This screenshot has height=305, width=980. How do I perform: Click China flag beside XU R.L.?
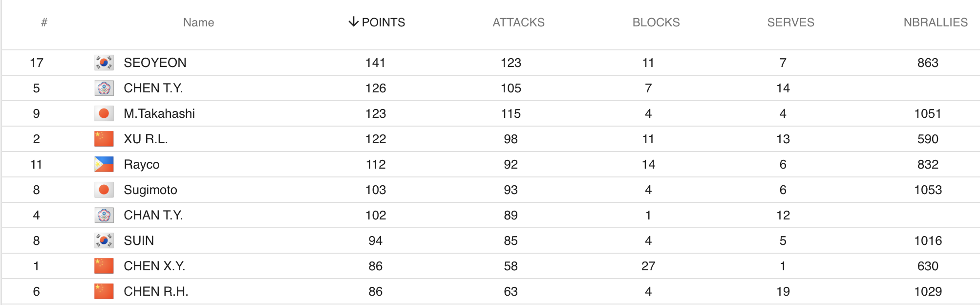pyautogui.click(x=104, y=139)
